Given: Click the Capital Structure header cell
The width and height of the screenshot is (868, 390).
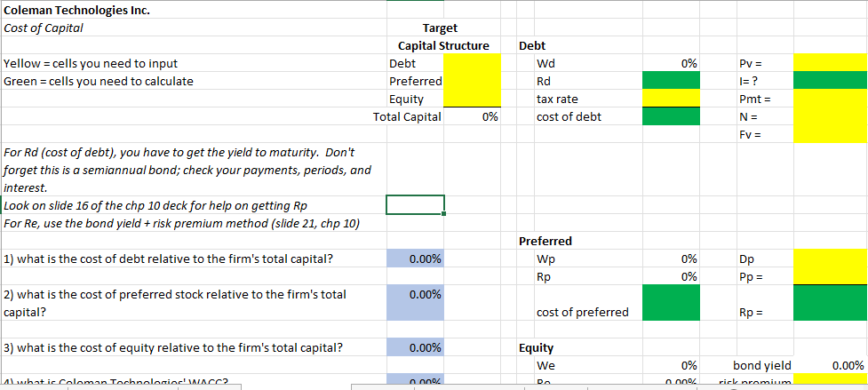Looking at the screenshot, I should (x=444, y=45).
